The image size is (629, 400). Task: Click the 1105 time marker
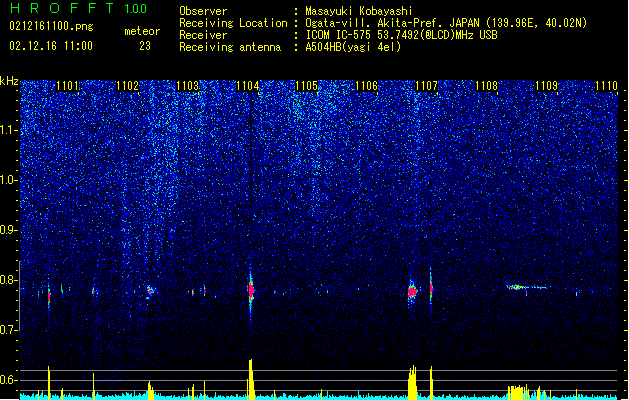pos(306,86)
